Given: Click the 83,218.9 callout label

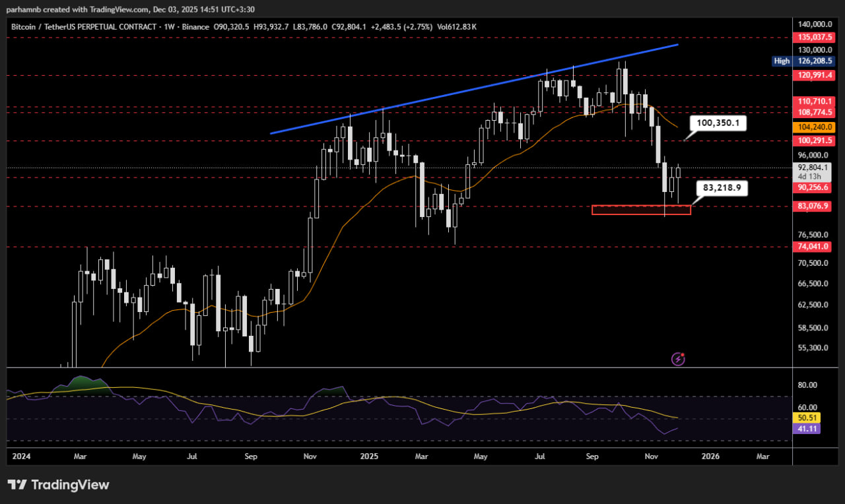Looking at the screenshot, I should click(722, 188).
